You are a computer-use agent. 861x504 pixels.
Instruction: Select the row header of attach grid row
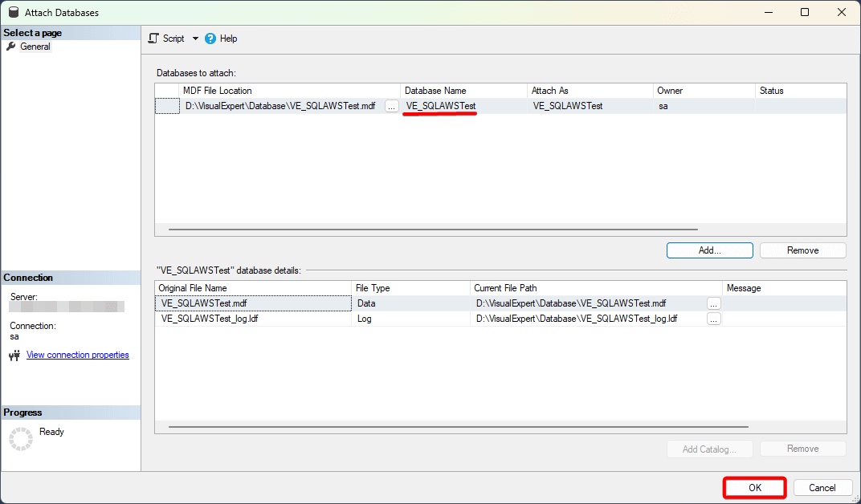[167, 107]
